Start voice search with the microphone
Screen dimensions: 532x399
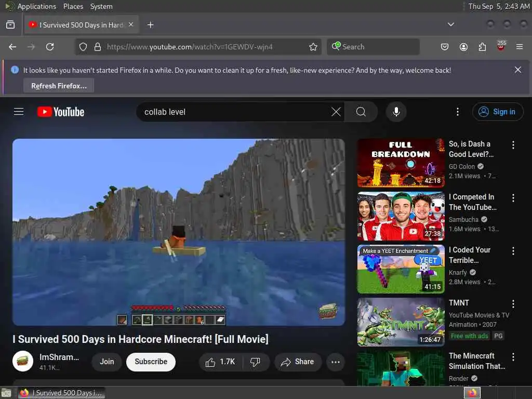396,112
